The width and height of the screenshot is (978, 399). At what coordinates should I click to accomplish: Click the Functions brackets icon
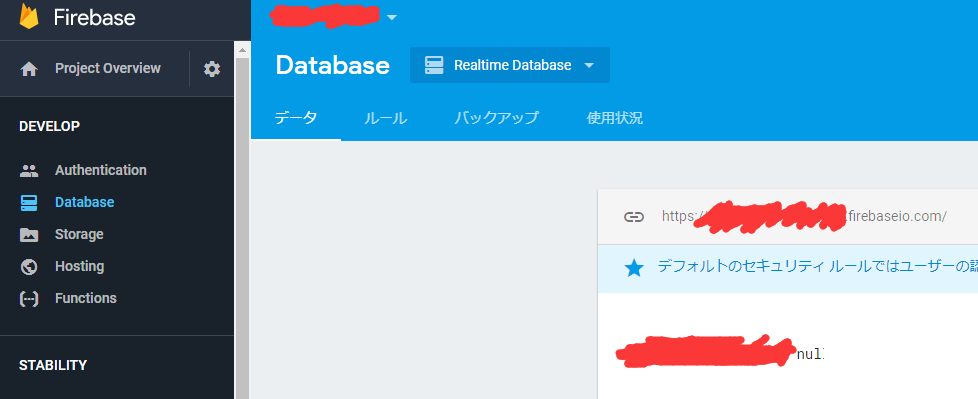point(29,299)
